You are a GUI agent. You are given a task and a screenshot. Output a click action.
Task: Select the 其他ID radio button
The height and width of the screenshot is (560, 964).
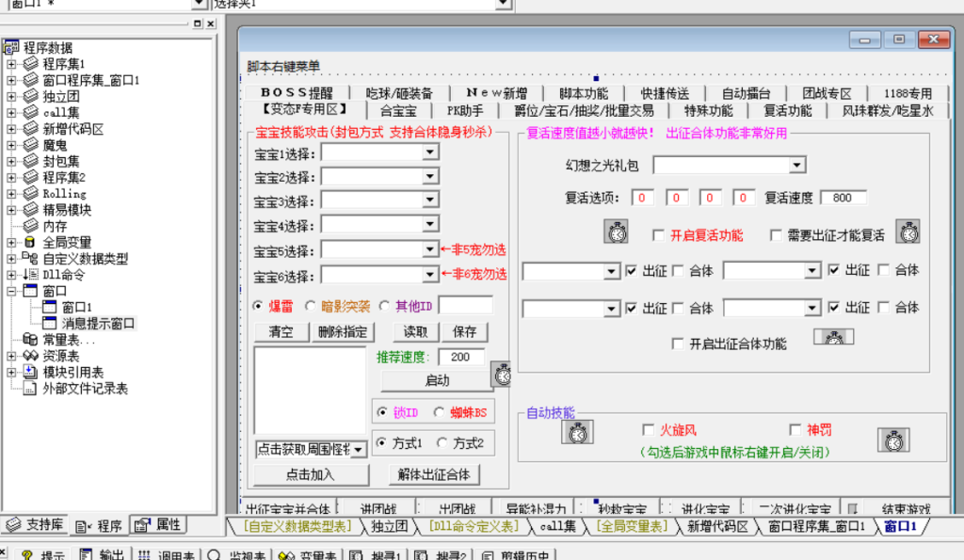[x=385, y=306]
